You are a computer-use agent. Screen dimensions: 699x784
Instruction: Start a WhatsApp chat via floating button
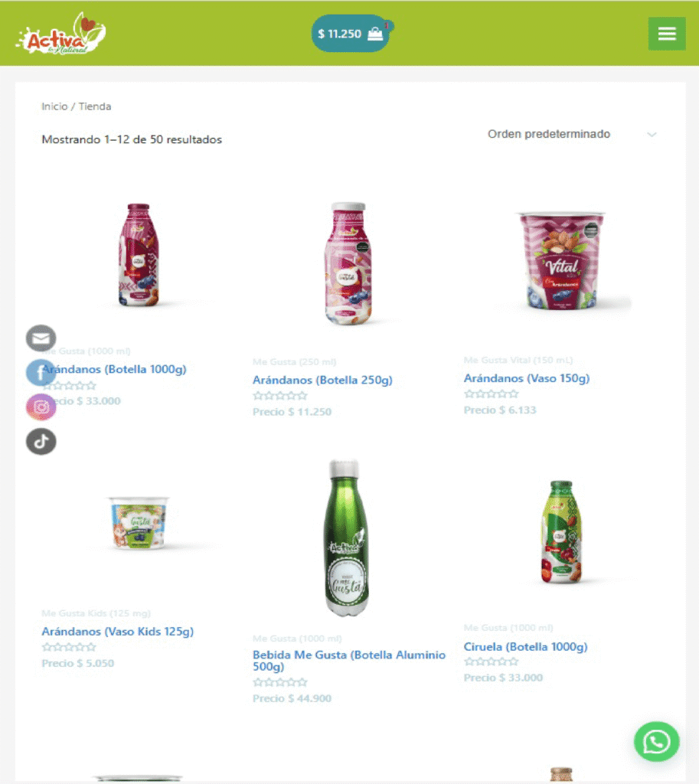pos(656,741)
